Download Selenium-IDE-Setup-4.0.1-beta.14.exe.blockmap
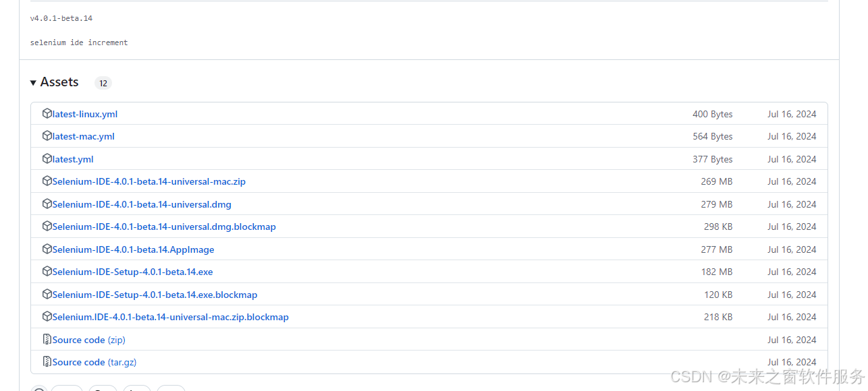 point(155,295)
